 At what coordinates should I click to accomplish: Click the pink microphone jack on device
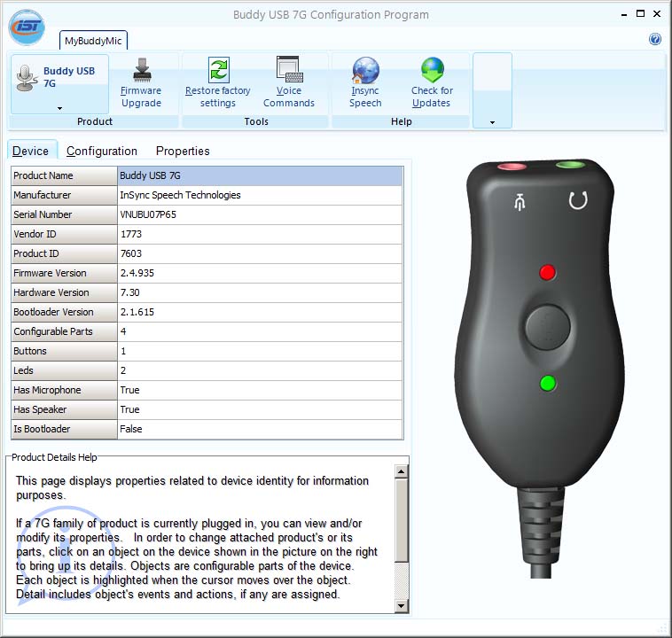(x=512, y=166)
